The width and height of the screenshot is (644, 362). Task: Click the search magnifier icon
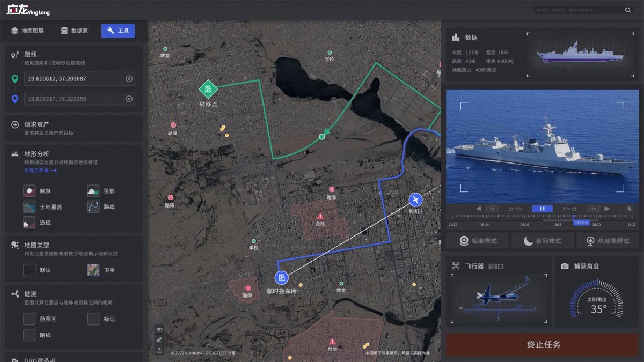point(628,10)
